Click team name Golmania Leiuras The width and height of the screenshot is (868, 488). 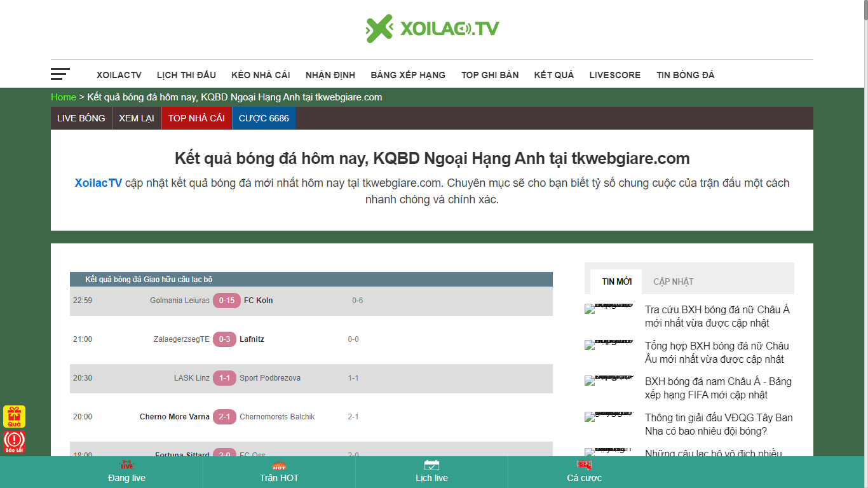click(x=180, y=301)
